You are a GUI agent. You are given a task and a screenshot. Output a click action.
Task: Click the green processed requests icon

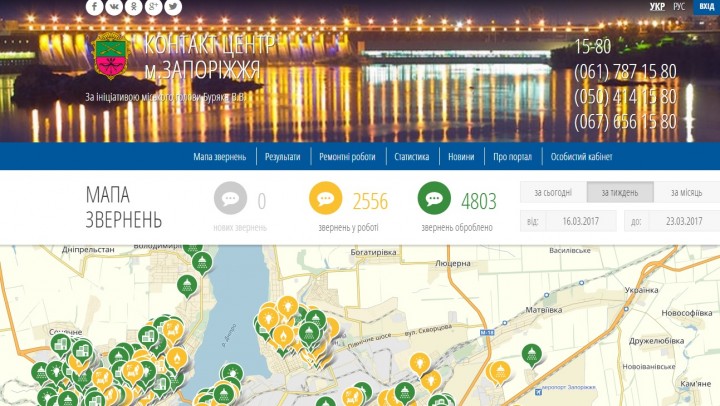(x=434, y=198)
